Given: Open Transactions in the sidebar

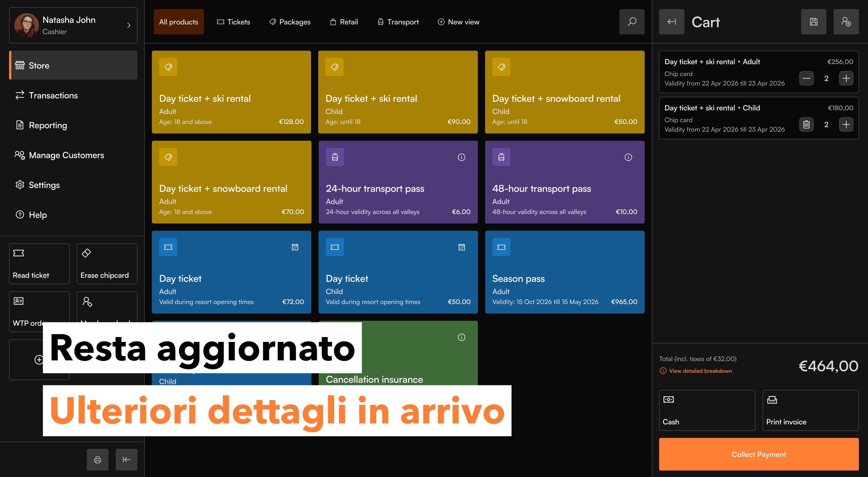Looking at the screenshot, I should [53, 96].
